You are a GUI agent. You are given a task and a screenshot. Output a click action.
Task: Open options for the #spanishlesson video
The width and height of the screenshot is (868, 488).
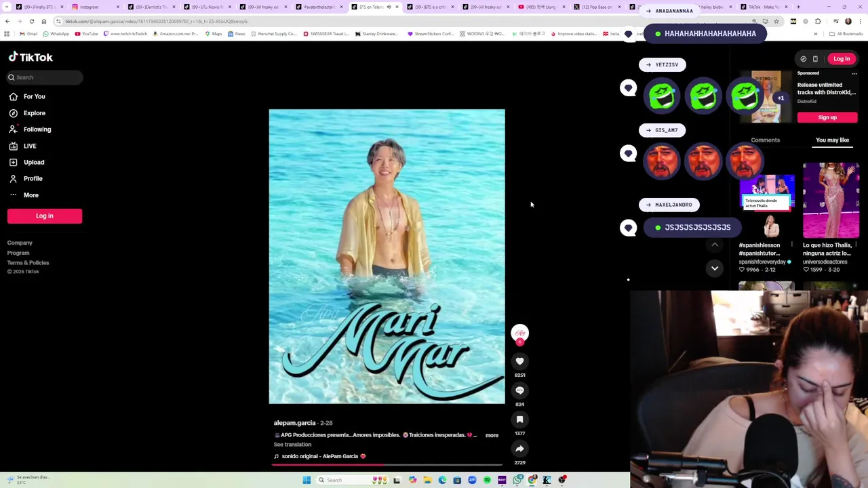[791, 245]
